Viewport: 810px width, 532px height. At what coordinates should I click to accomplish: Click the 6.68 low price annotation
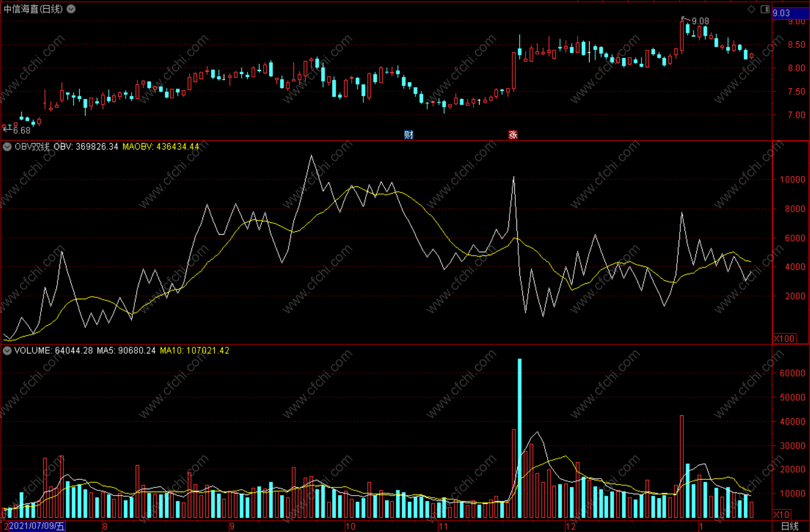22,130
